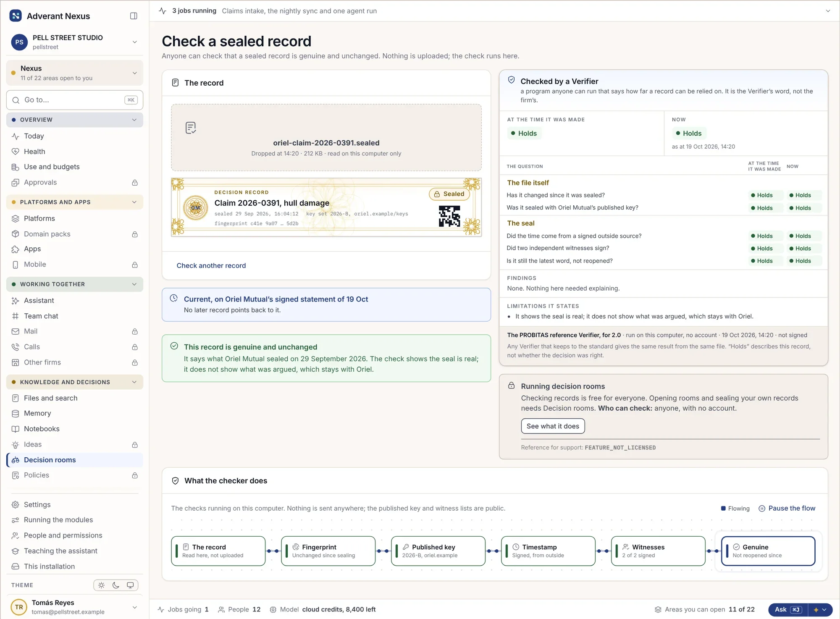Image resolution: width=840 pixels, height=619 pixels.
Task: Click See what it does button
Action: pos(553,426)
